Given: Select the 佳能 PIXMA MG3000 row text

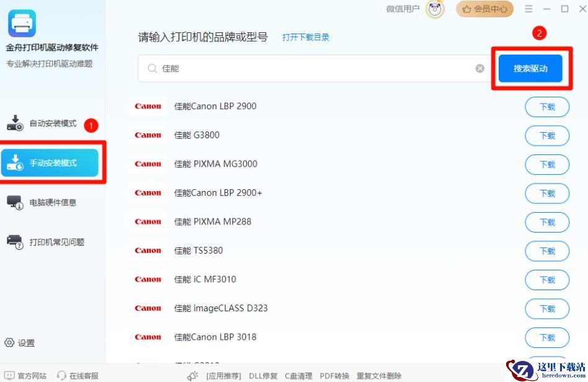Looking at the screenshot, I should [216, 164].
